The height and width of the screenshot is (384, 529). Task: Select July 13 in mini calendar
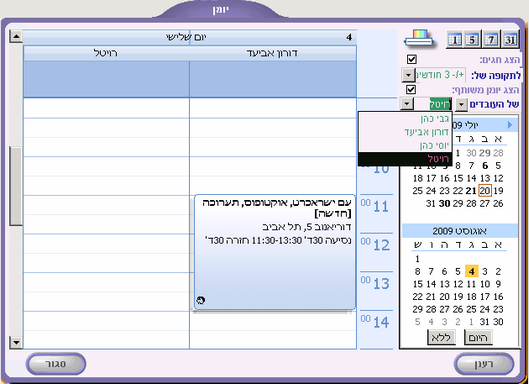click(x=485, y=178)
